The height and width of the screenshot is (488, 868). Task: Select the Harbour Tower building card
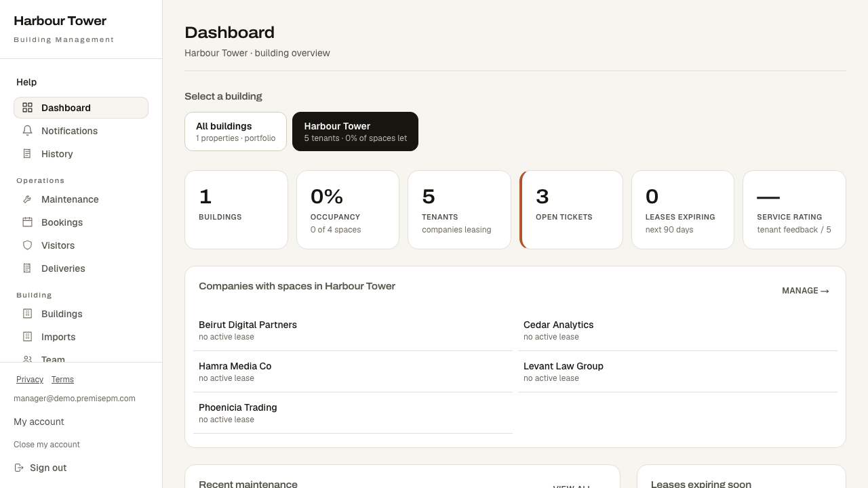point(355,131)
